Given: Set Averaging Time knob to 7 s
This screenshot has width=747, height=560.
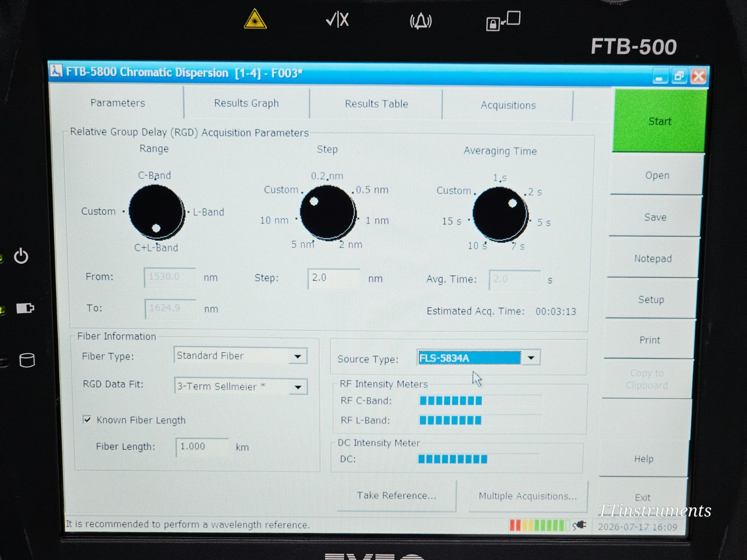Looking at the screenshot, I should (518, 246).
